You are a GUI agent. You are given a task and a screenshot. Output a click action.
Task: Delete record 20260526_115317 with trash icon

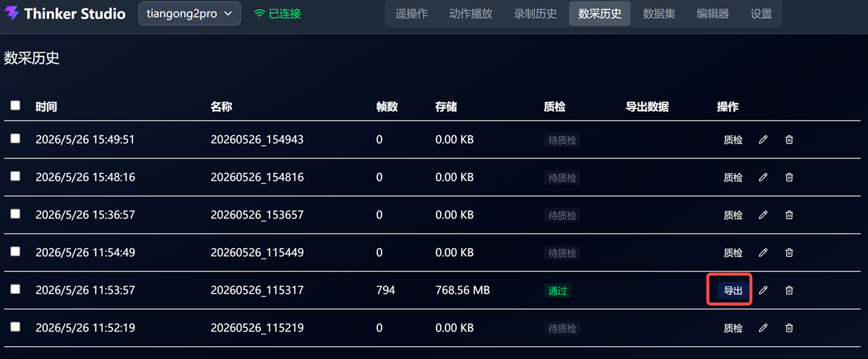point(789,290)
